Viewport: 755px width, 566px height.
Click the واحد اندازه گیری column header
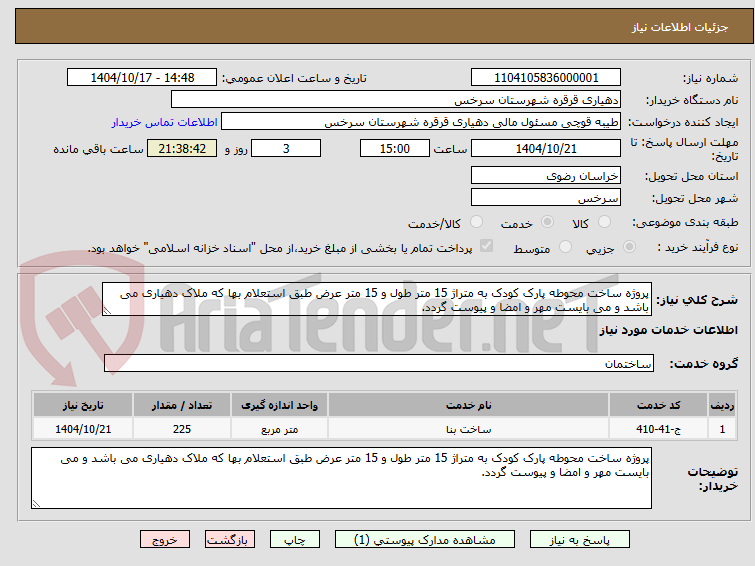pyautogui.click(x=279, y=405)
